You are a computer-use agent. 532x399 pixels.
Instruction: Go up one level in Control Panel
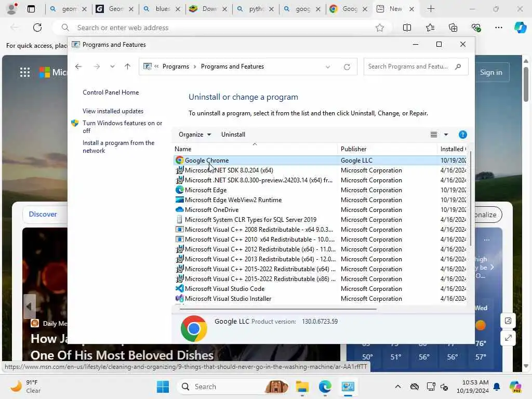(x=128, y=66)
